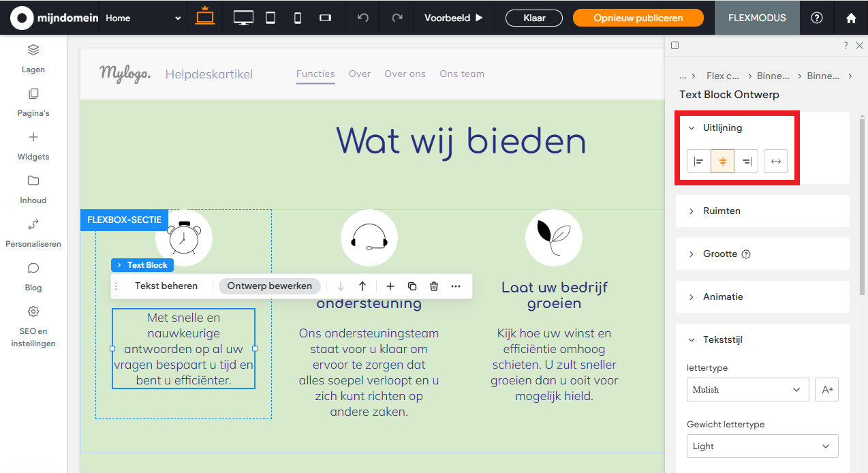Add a new widget with the plus icon
868x473 pixels.
(x=390, y=286)
